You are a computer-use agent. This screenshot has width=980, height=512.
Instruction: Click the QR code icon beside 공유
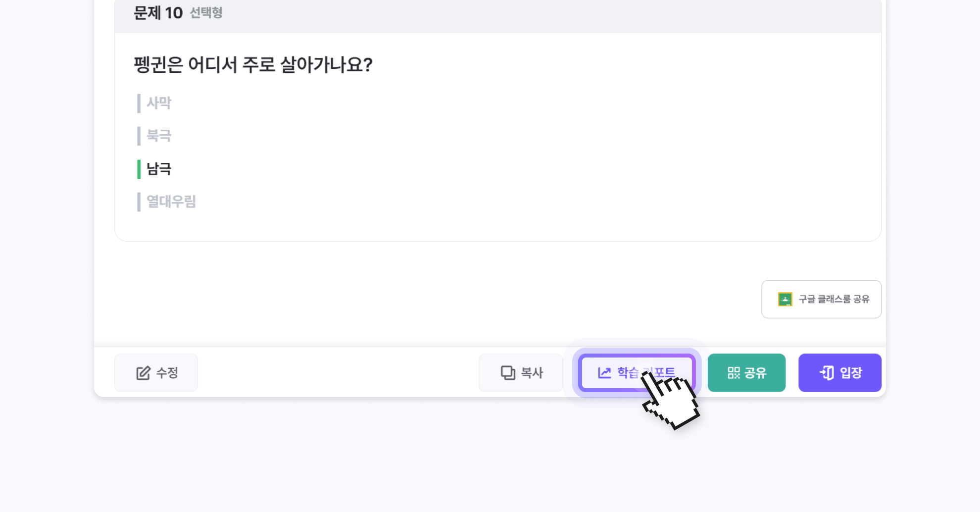pyautogui.click(x=734, y=373)
